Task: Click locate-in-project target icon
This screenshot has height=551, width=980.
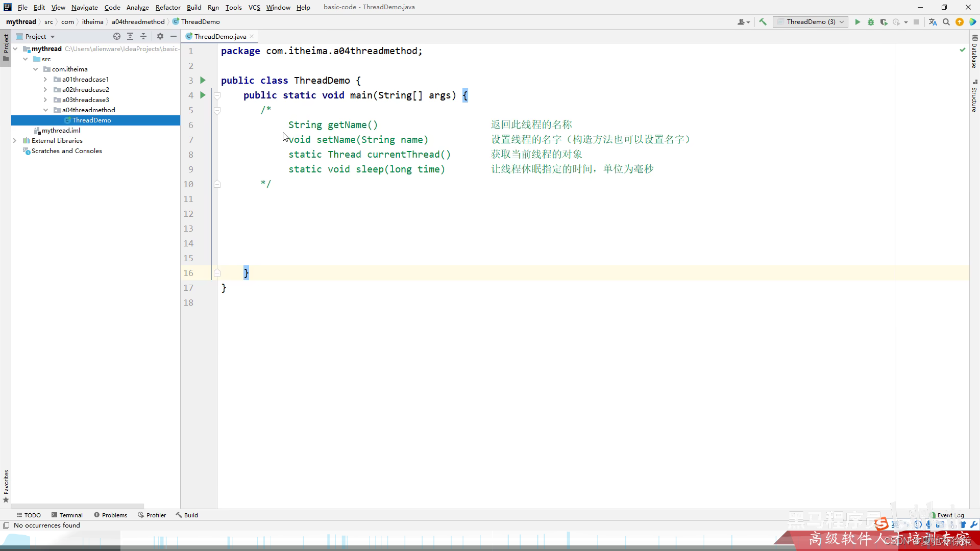Action: click(117, 36)
